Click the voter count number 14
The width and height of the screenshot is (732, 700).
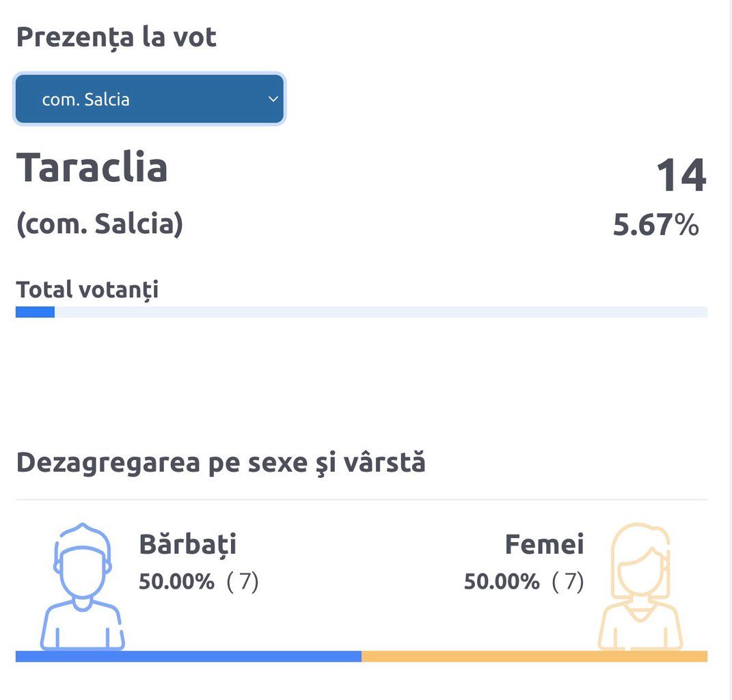pyautogui.click(x=681, y=176)
